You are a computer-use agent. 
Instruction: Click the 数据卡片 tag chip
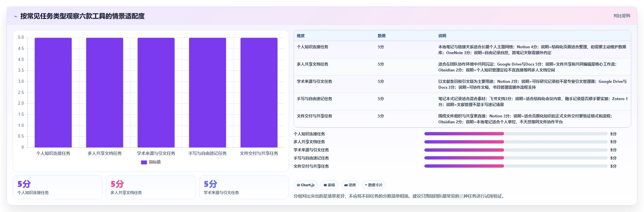pyautogui.click(x=373, y=185)
